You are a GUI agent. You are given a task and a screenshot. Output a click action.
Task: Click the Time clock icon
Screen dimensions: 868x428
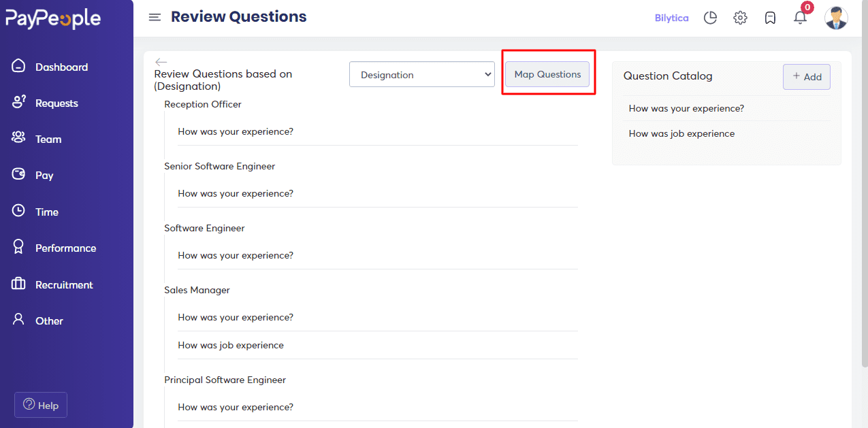[x=18, y=211]
